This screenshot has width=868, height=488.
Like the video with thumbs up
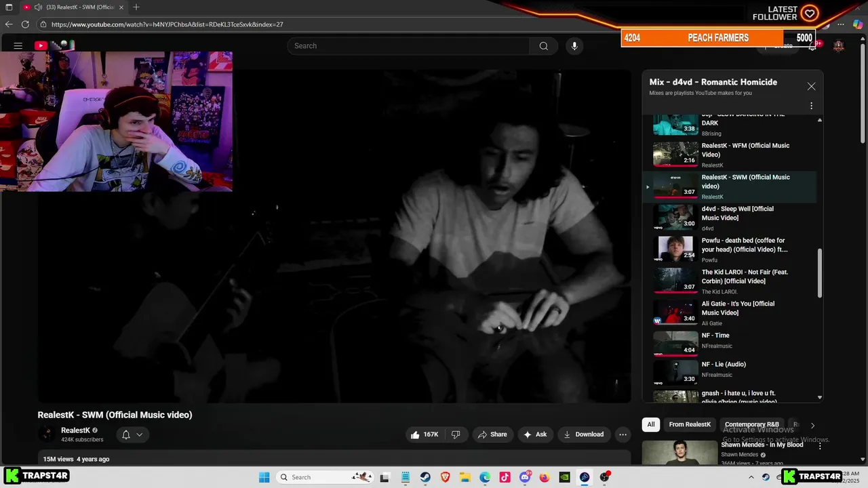(425, 434)
